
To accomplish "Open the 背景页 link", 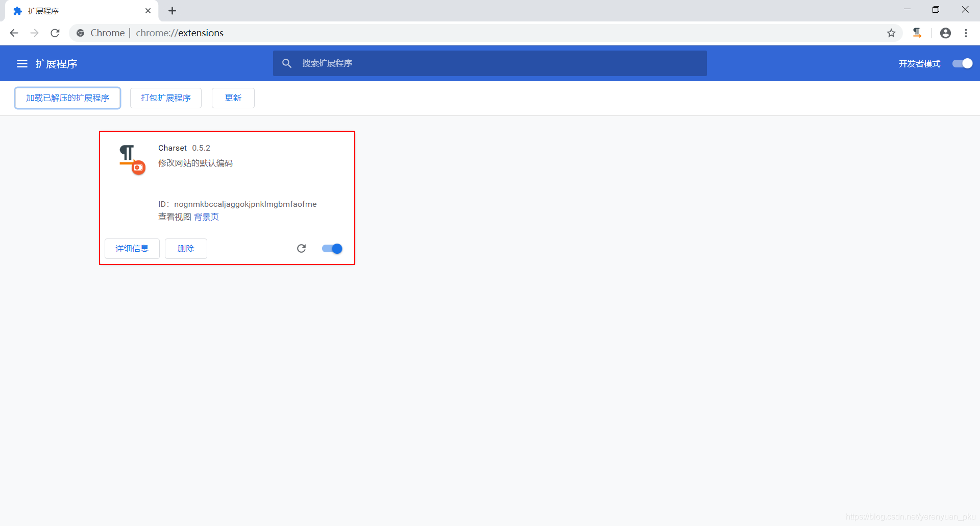I will (x=206, y=217).
